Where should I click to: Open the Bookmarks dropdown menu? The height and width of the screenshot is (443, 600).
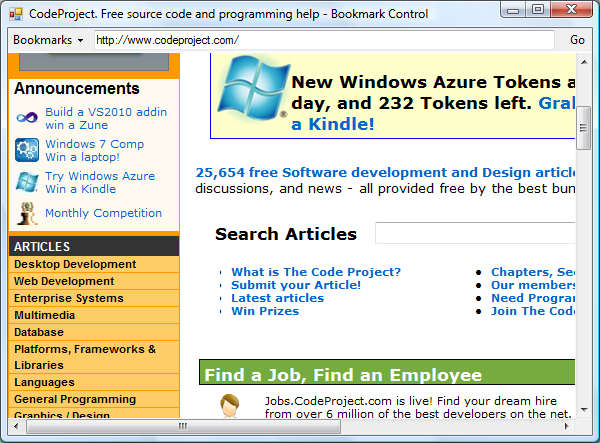(48, 40)
